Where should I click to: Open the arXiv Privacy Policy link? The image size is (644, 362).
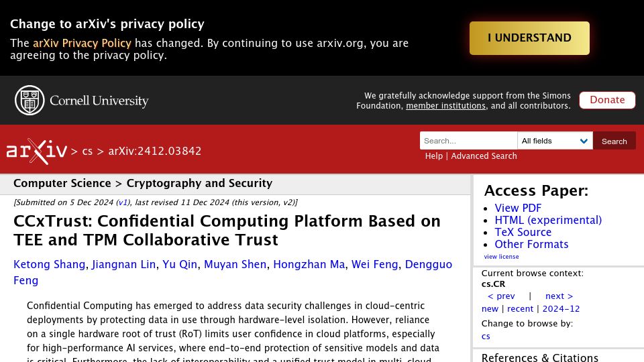click(82, 43)
